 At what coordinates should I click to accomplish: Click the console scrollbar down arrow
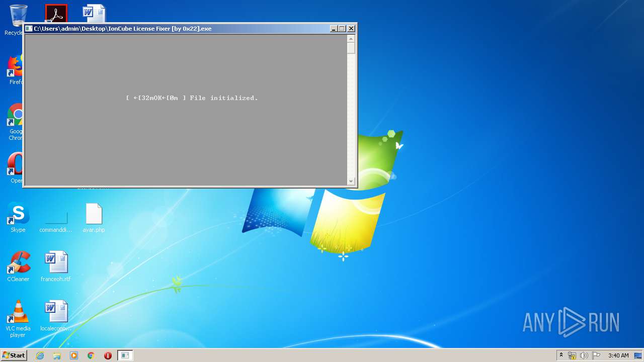[351, 181]
